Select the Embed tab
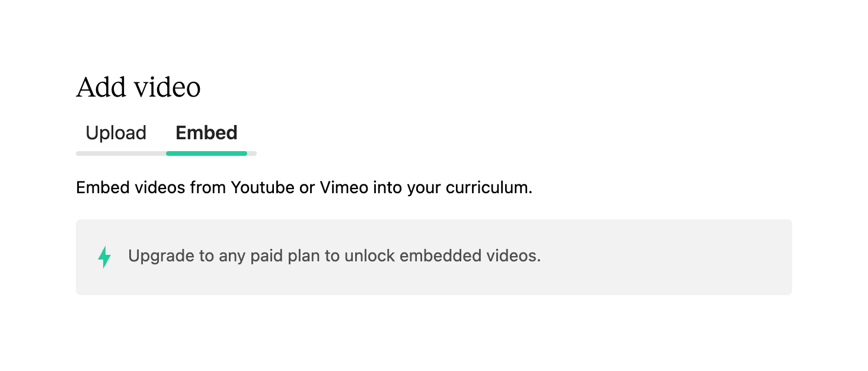868x371 pixels. (x=206, y=133)
